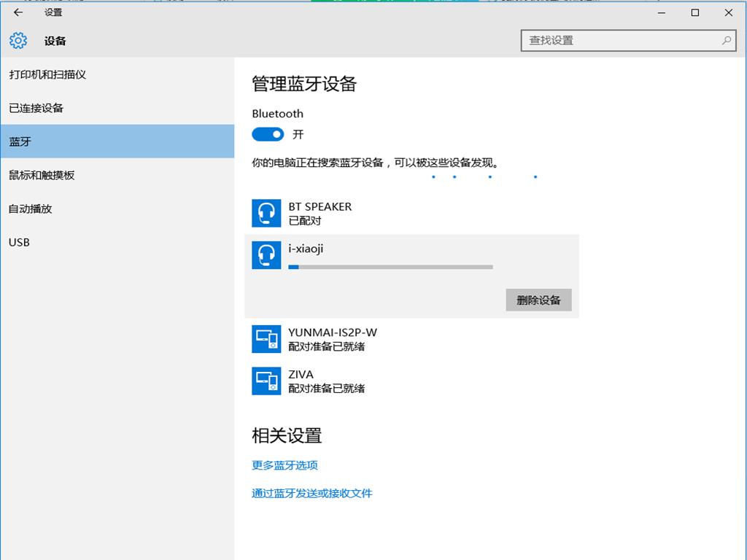Click the back arrow in the title bar
Image resolution: width=747 pixels, height=560 pixels.
(18, 12)
